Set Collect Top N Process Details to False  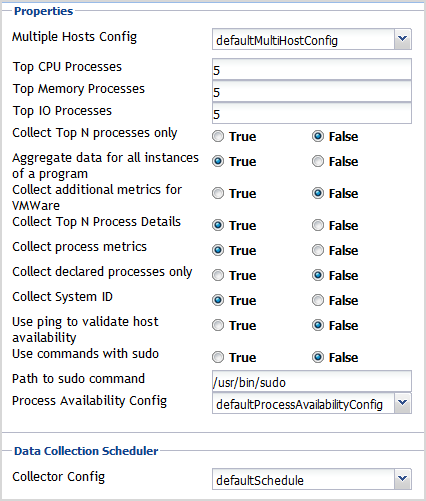(318, 225)
